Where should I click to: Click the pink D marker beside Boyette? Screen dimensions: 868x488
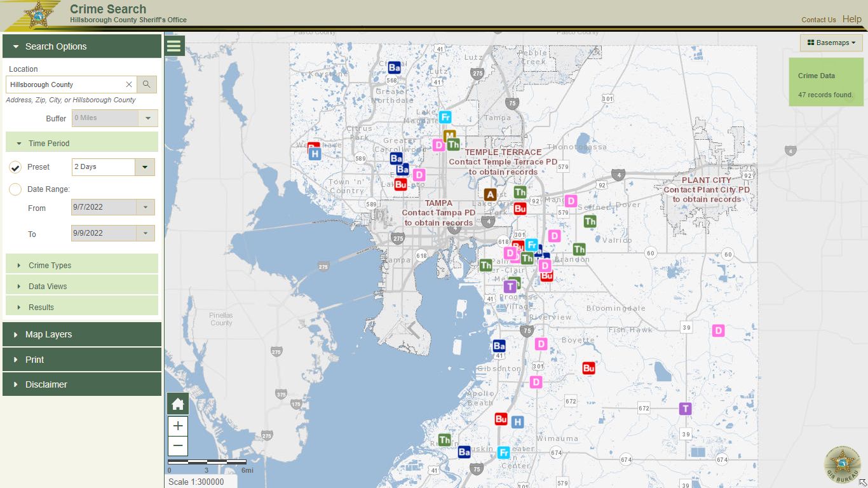(x=541, y=344)
